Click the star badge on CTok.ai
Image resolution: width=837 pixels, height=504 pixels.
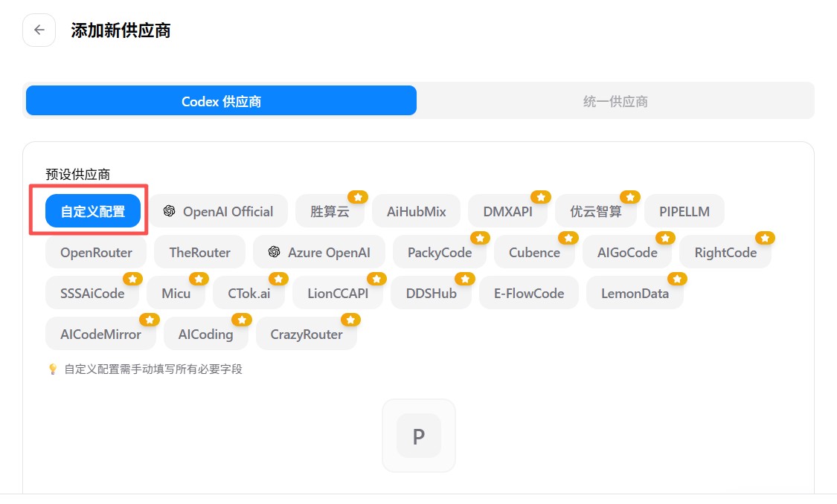click(278, 279)
